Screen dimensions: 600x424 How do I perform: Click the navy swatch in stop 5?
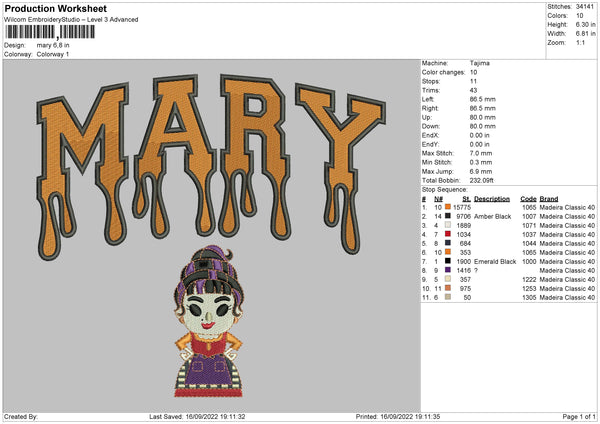point(448,243)
